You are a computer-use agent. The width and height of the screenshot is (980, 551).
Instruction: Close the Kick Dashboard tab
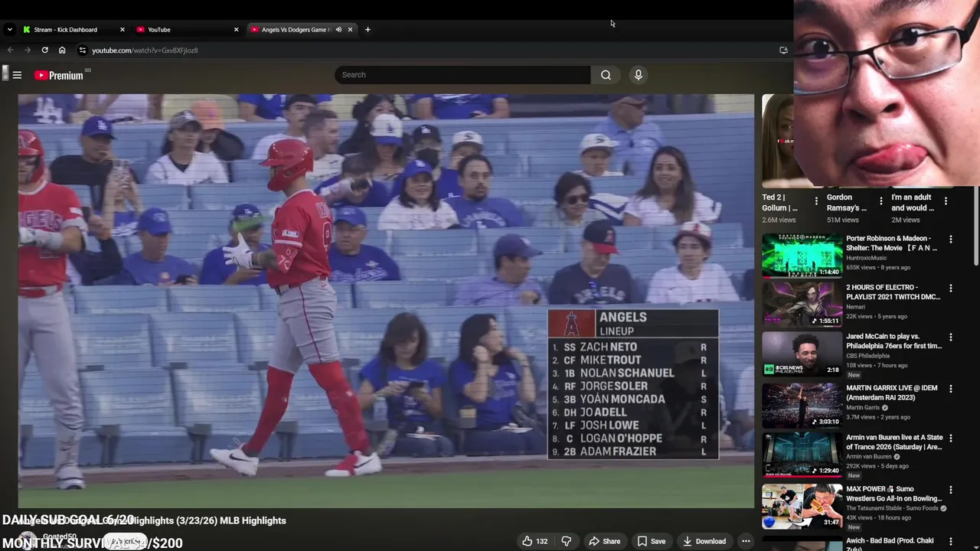(122, 30)
